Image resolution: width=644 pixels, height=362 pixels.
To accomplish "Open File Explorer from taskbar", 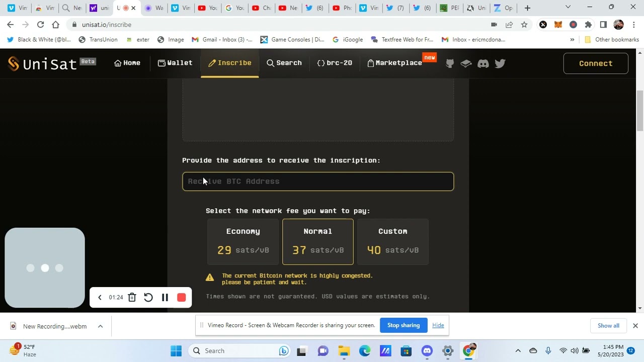I will coord(344,351).
